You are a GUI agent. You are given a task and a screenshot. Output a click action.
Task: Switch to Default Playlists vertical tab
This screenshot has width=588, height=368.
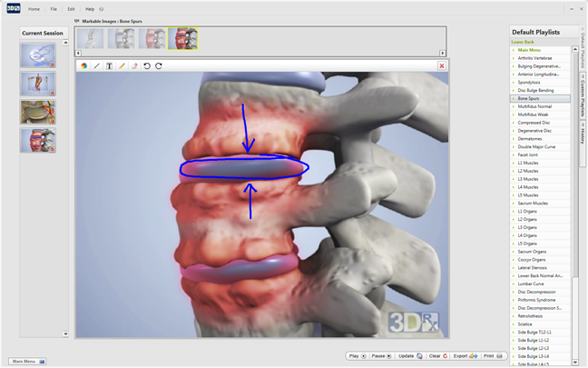(583, 49)
